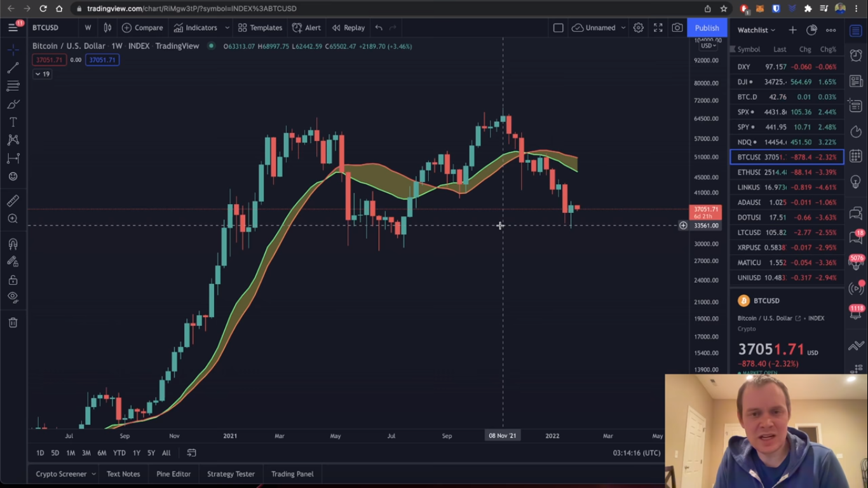Viewport: 868px width, 488px height.
Task: Select the Text annotation tool
Action: click(x=13, y=122)
